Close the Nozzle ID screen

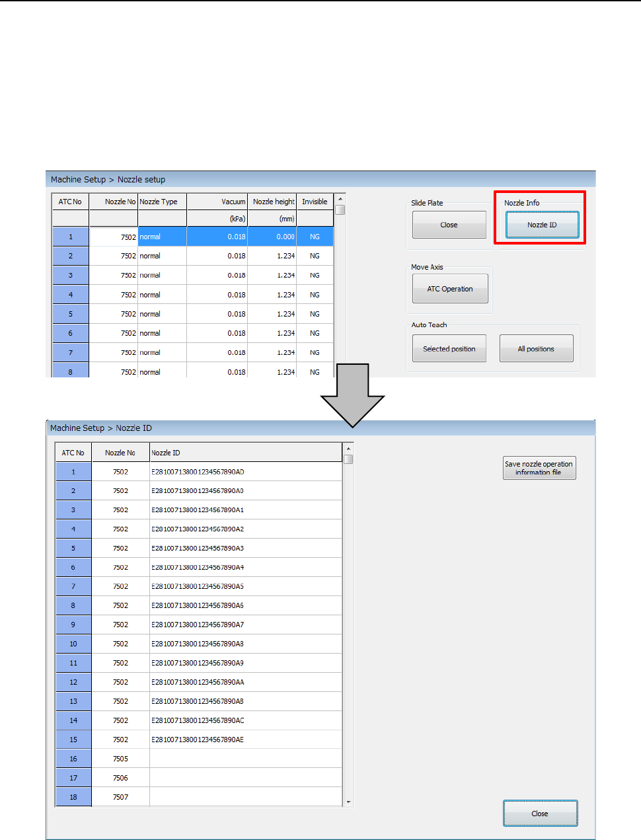540,814
